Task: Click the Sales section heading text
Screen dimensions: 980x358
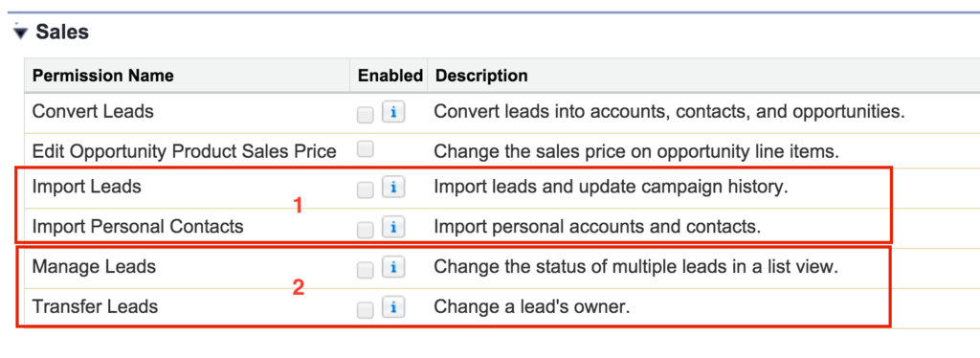Action: coord(62,32)
